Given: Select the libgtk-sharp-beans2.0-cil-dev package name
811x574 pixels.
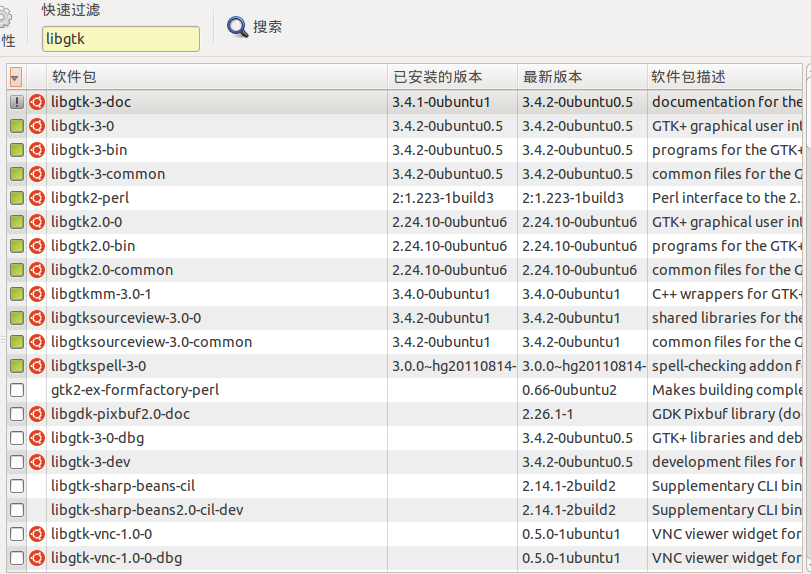Looking at the screenshot, I should (x=147, y=510).
